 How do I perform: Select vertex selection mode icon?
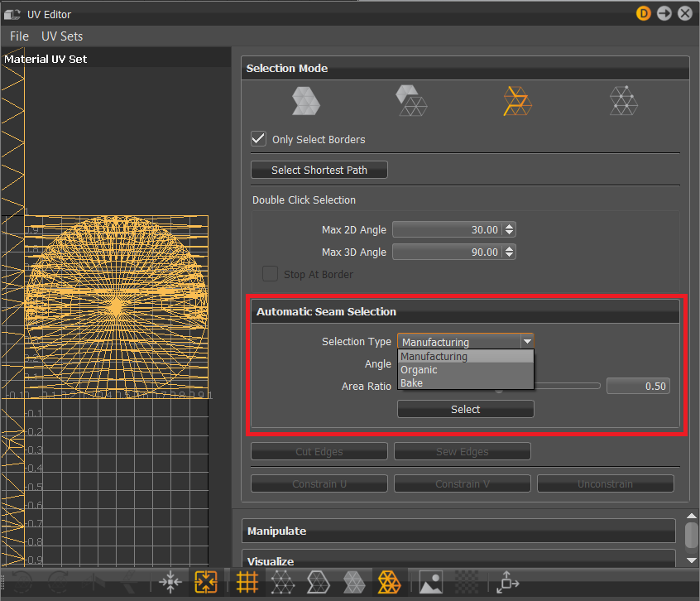coord(624,101)
